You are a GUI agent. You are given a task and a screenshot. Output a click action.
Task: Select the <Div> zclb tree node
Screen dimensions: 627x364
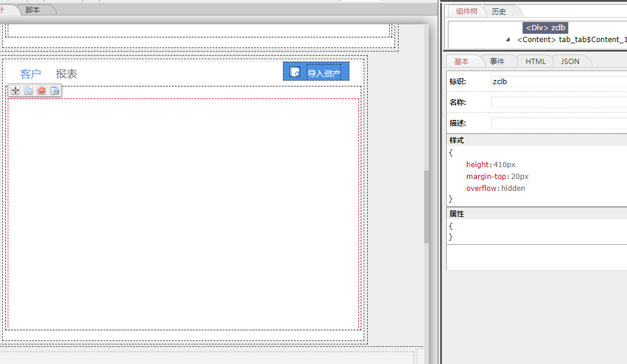tap(545, 28)
